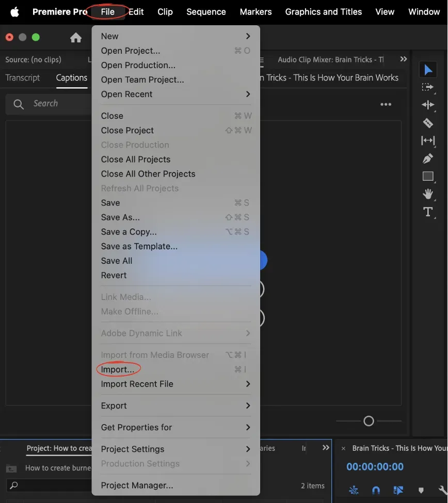Expand the New submenu
The image size is (448, 503).
pos(175,36)
